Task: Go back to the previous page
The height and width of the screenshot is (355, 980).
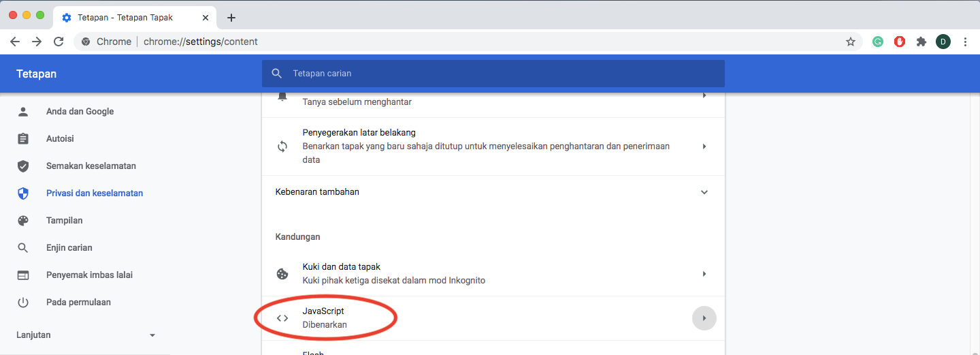Action: pyautogui.click(x=15, y=42)
